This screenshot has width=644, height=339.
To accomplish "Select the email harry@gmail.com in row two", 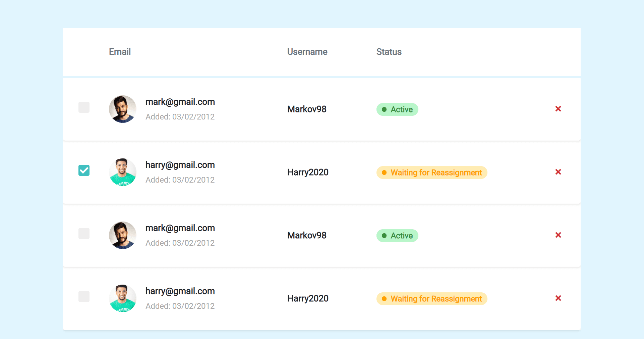I will [x=180, y=165].
